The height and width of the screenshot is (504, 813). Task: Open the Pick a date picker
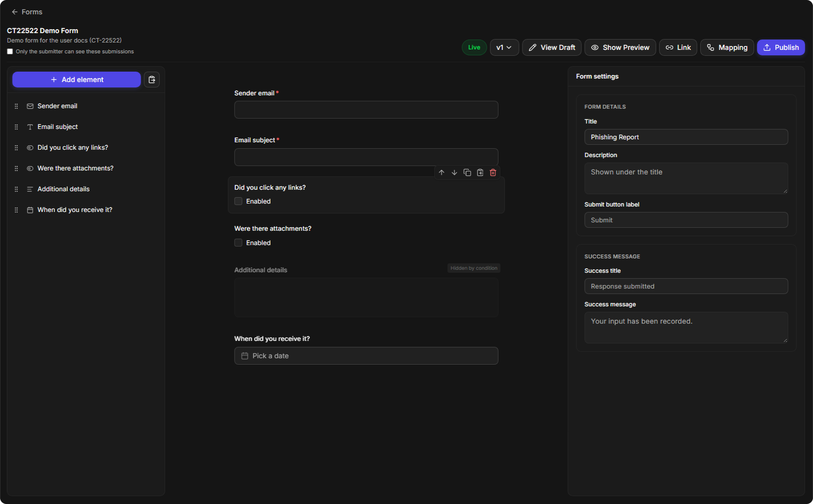point(366,356)
